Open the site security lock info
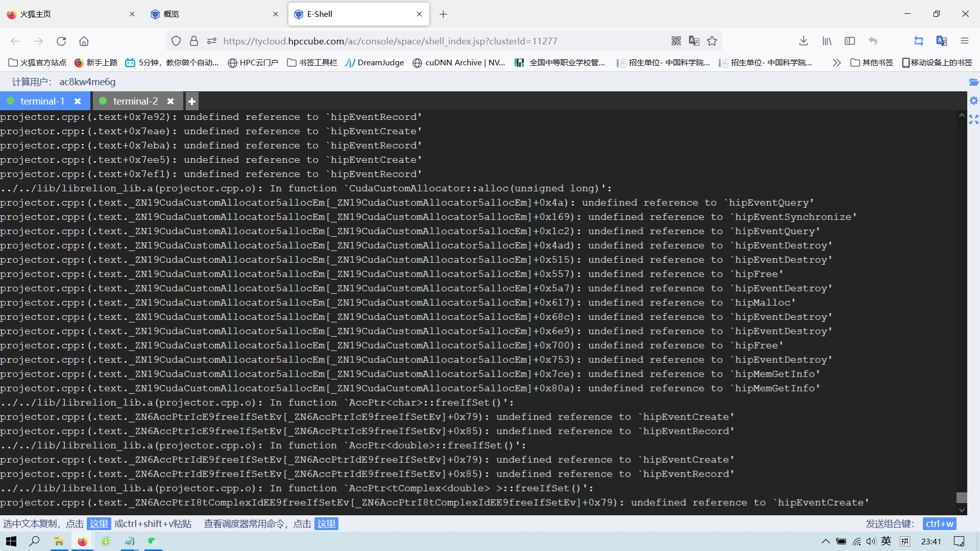 [x=194, y=41]
